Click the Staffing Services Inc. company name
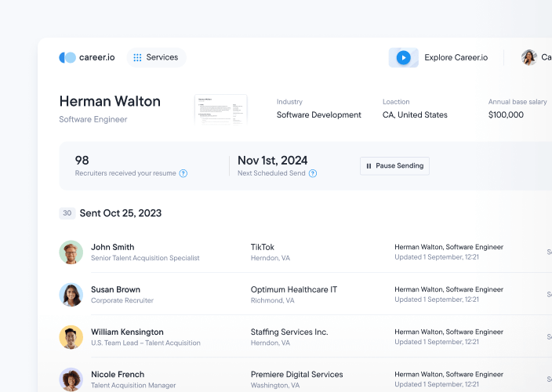 (x=289, y=332)
